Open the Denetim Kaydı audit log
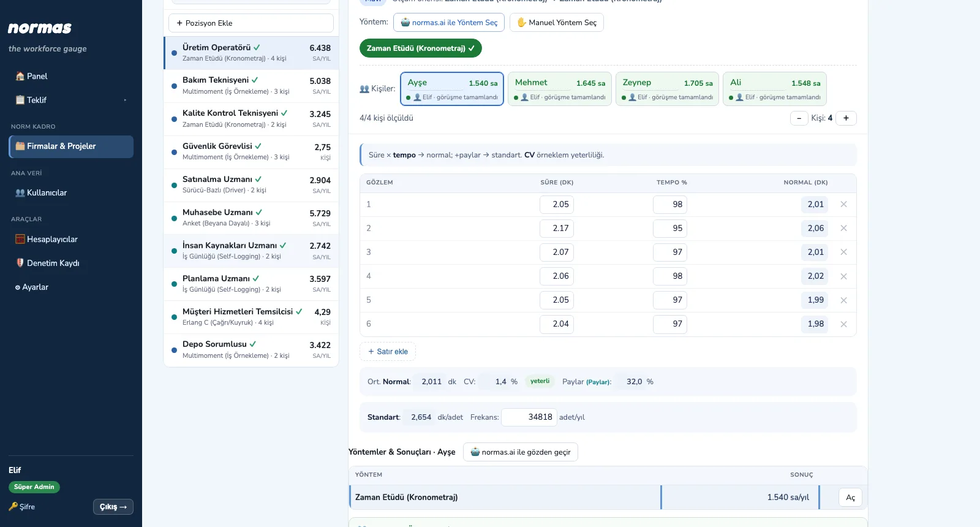The height and width of the screenshot is (527, 980). pos(70,263)
